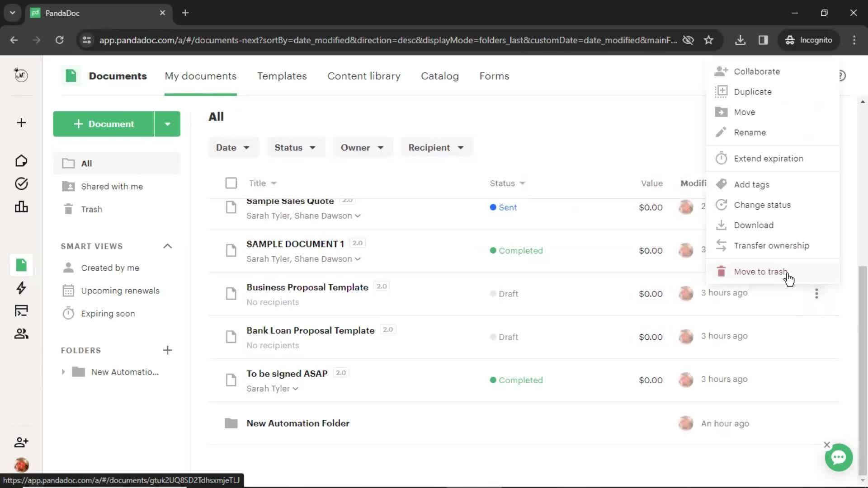
Task: Expand the New Automation folder tree arrow
Action: [x=63, y=372]
